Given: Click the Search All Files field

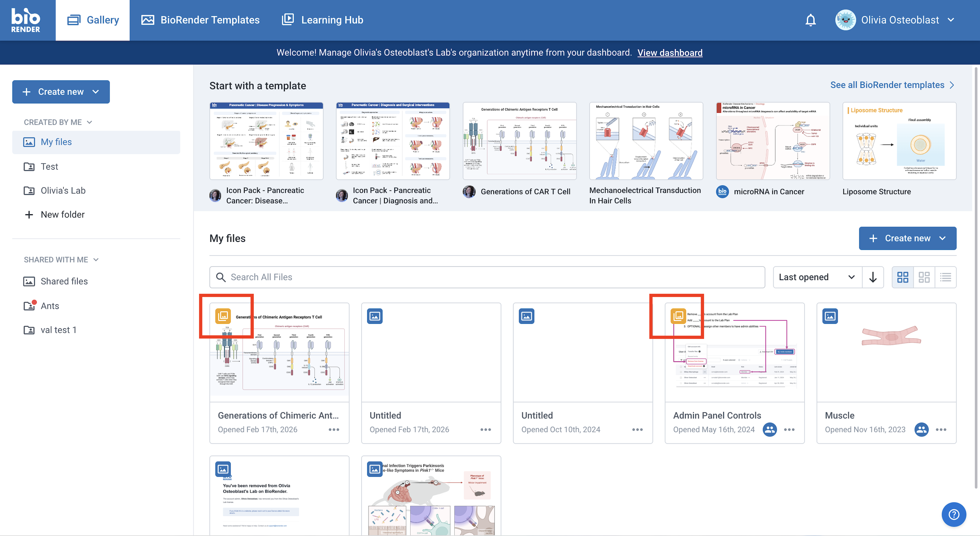Looking at the screenshot, I should [x=487, y=277].
